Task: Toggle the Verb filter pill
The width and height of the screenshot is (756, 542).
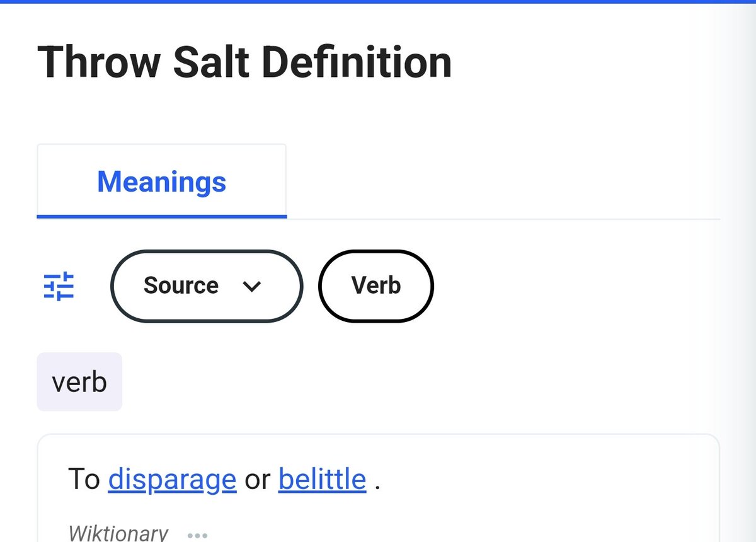Action: [376, 286]
